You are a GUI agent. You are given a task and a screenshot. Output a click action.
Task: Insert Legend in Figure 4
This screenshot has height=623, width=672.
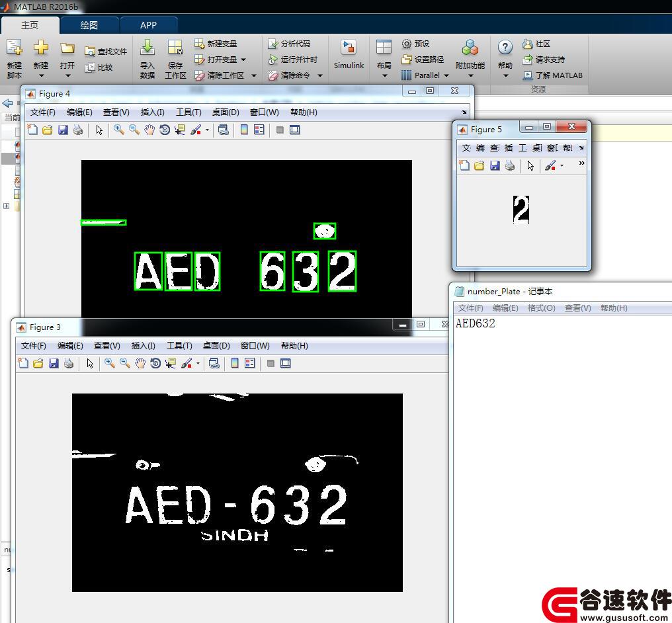point(259,130)
